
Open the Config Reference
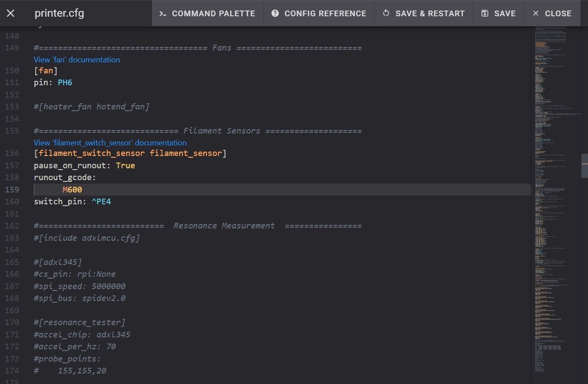click(319, 13)
